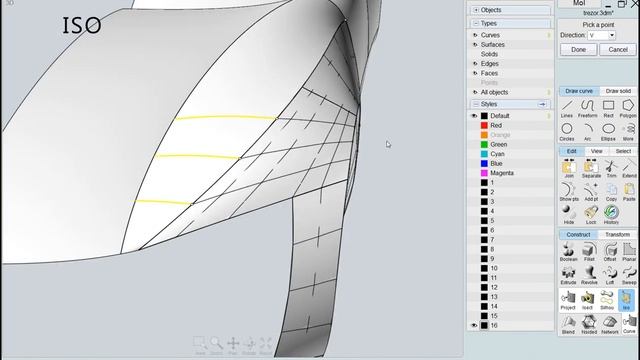Toggle visibility of Edges type

click(475, 64)
